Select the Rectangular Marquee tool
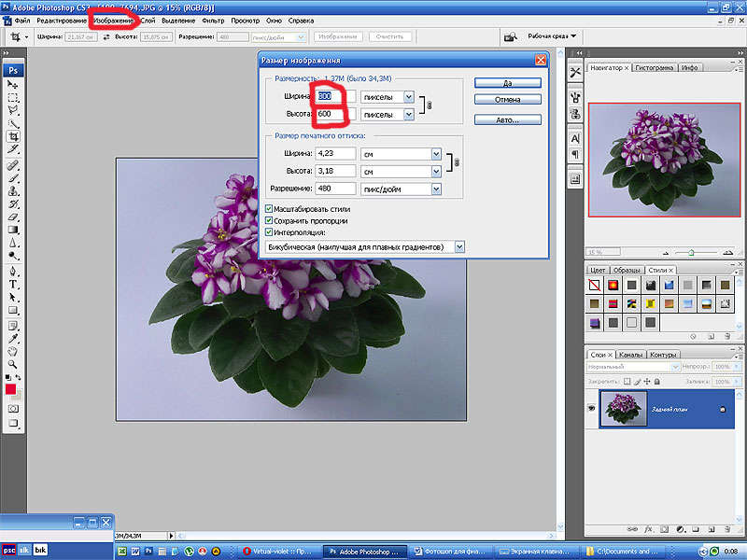The width and height of the screenshot is (747, 560). click(x=14, y=97)
